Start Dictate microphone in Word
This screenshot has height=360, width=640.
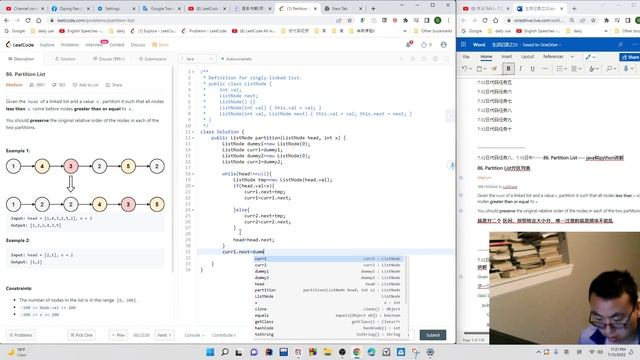[627, 69]
